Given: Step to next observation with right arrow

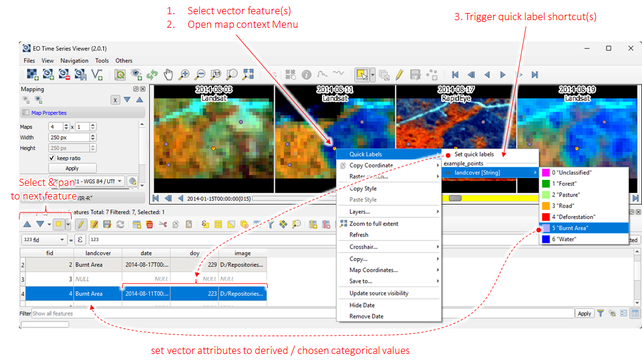Looking at the screenshot, I should (503, 75).
